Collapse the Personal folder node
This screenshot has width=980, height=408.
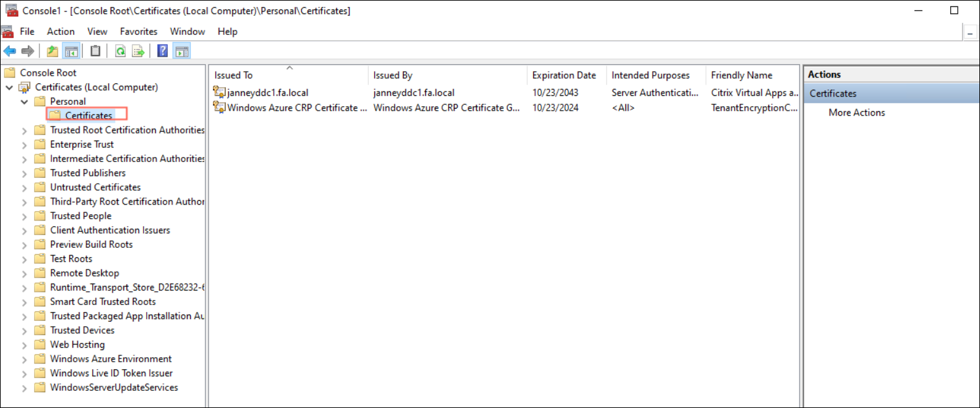click(x=24, y=102)
